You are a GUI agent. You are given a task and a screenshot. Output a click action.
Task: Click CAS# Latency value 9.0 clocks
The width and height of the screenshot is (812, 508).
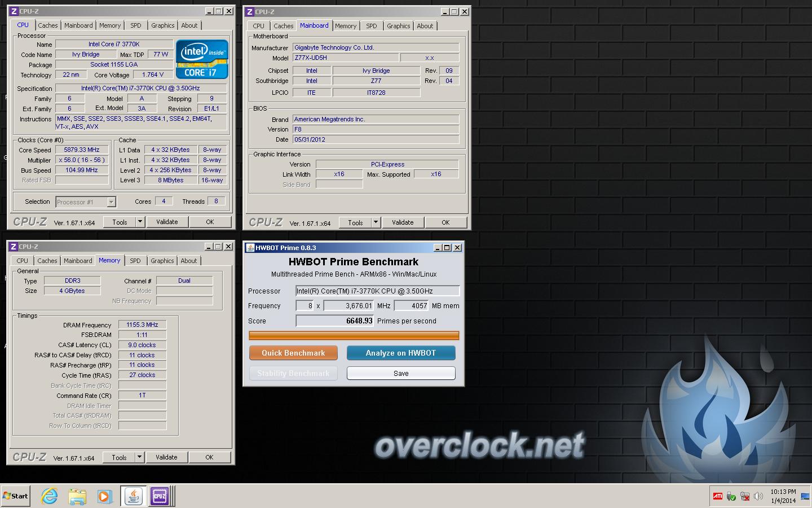pos(142,345)
